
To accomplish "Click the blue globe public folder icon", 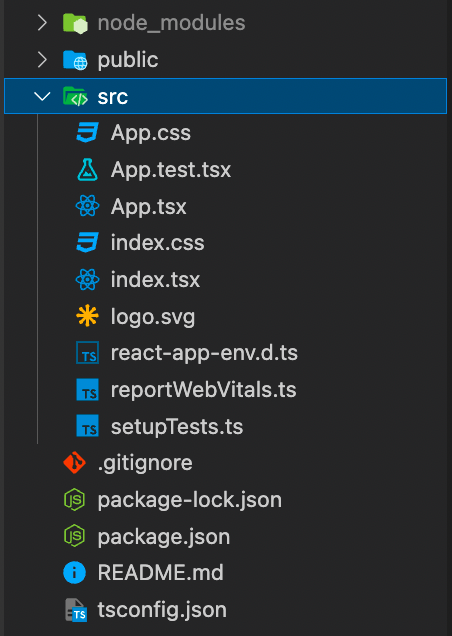I will 75,60.
